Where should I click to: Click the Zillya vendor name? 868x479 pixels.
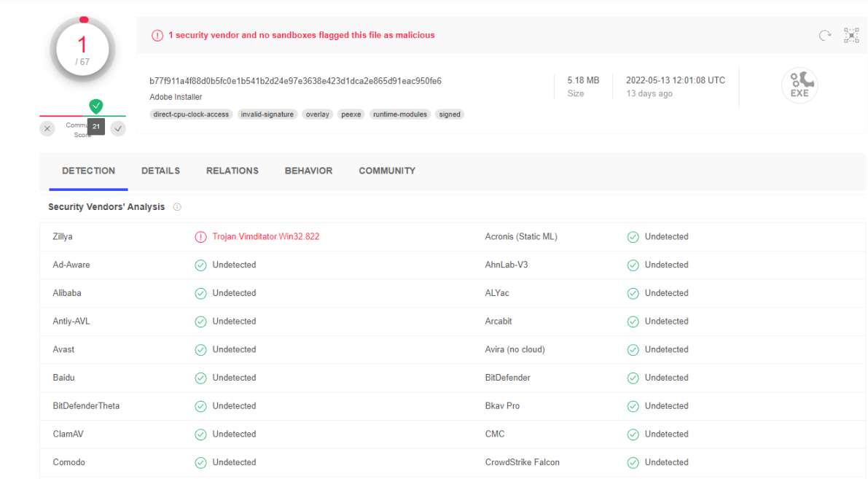tap(63, 236)
